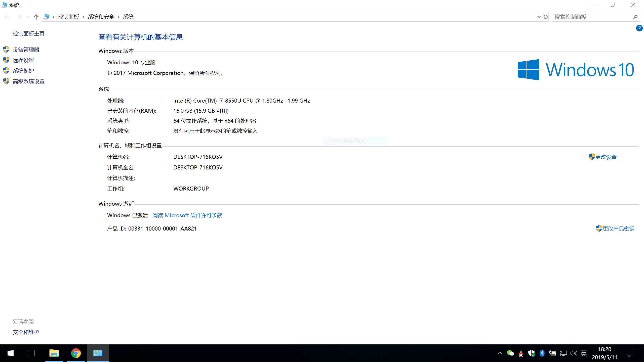Click shield icon beside Change product key
The height and width of the screenshot is (362, 644).
[599, 228]
